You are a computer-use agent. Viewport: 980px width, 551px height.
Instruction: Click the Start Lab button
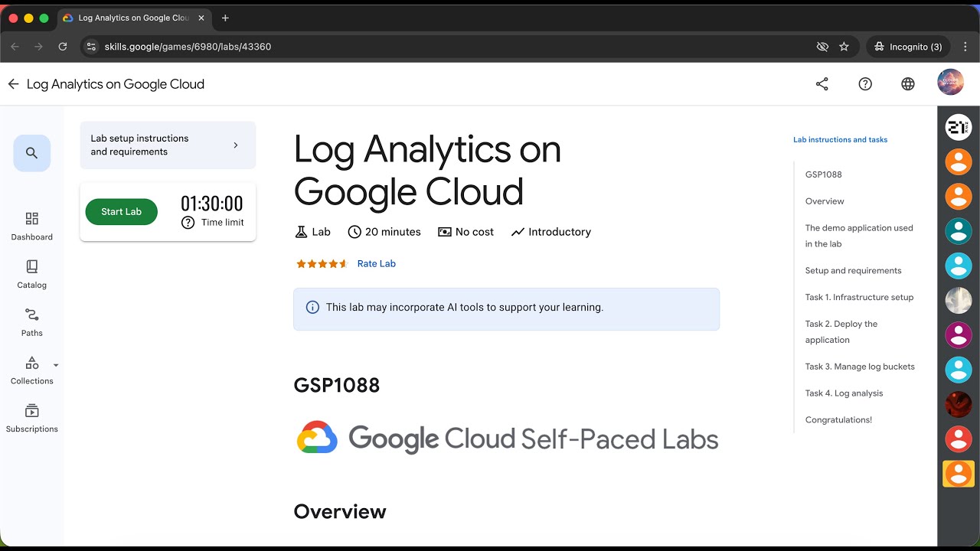point(122,212)
